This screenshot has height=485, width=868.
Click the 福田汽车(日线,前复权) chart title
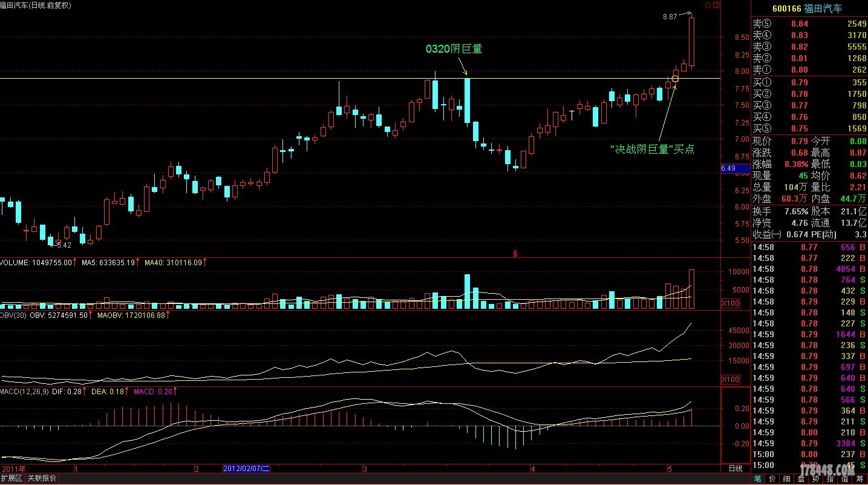(35, 5)
